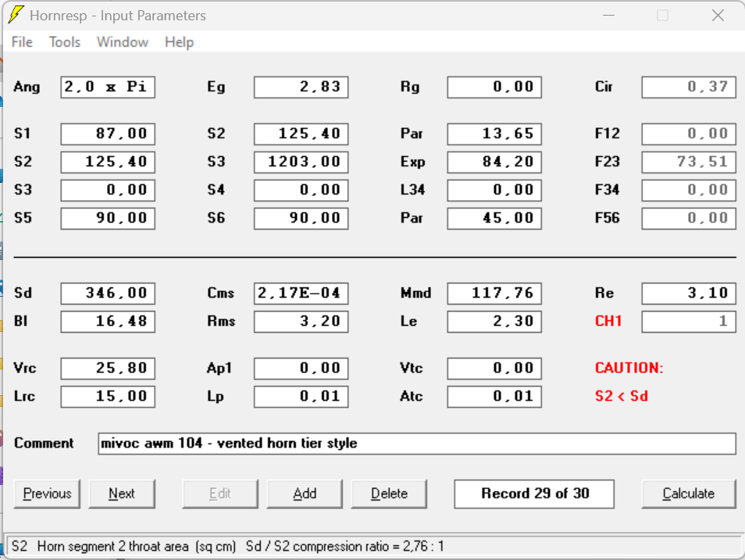Click the Atc field showing 0,01
Viewport: 745px width, 560px height.
pos(494,397)
